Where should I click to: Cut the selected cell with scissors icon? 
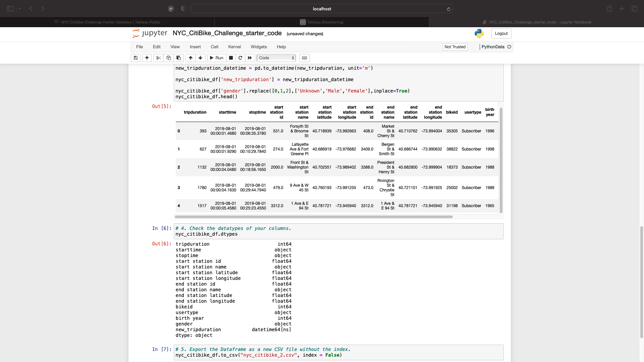[158, 58]
